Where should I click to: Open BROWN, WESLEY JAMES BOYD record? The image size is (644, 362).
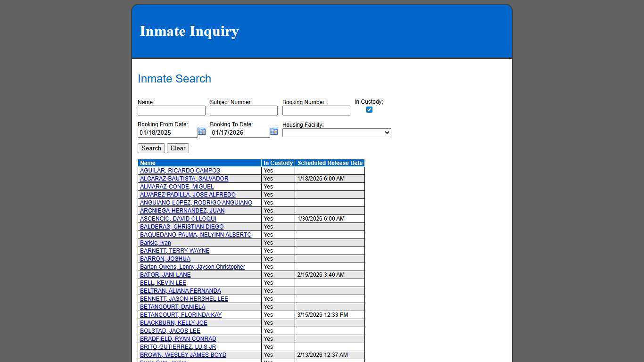click(183, 355)
